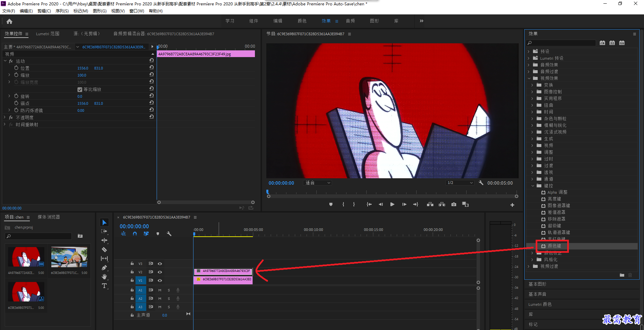Select the 超级键 effect

554,226
